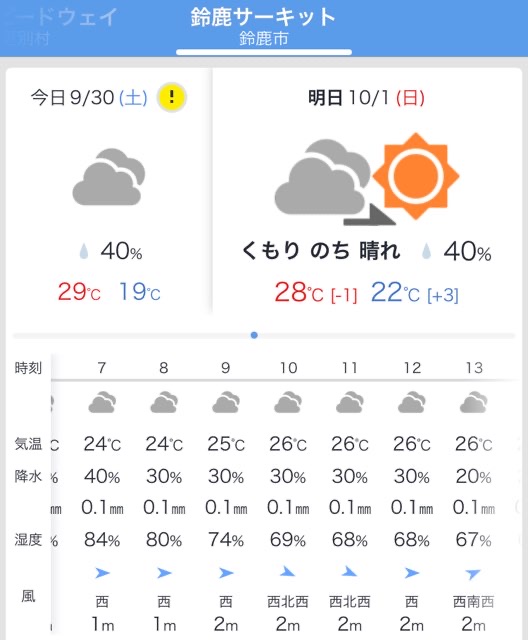Viewport: 528px width, 640px height.
Task: Click the blue dot on the day slider
Action: (254, 335)
